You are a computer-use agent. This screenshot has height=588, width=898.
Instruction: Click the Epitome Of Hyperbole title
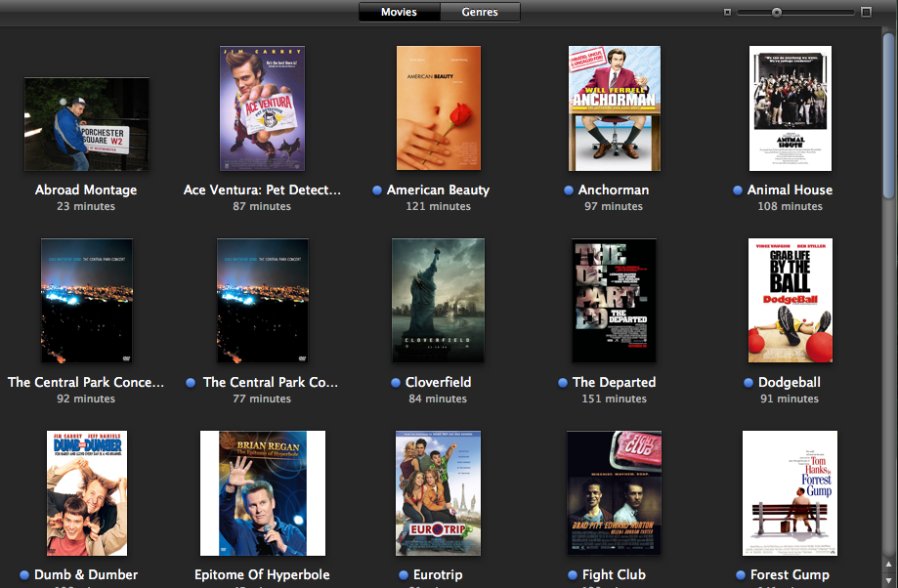[262, 575]
